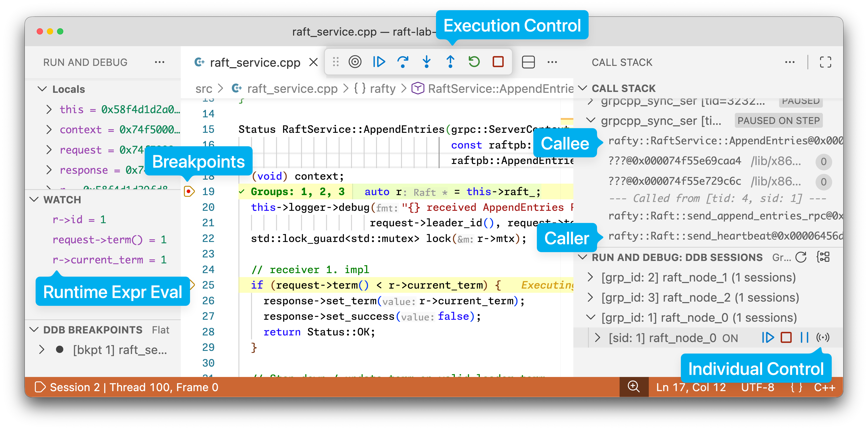Click line number 25 in the gutter
868x430 pixels.
pos(208,285)
